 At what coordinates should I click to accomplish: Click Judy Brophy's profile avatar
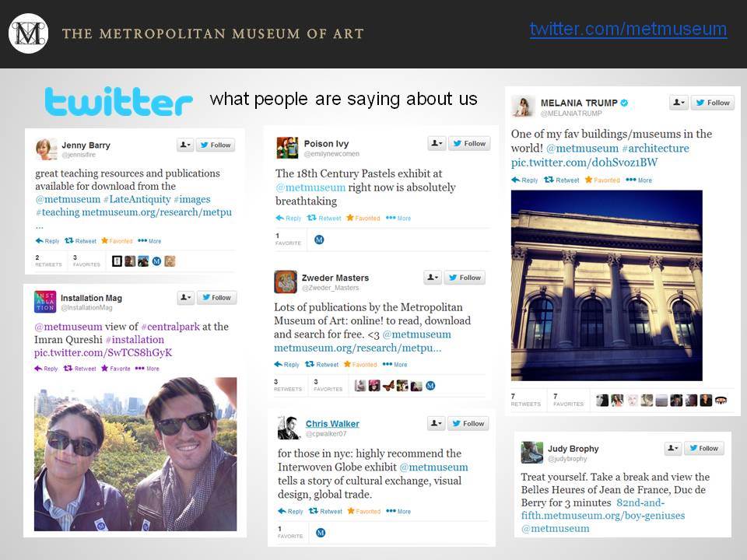click(531, 453)
